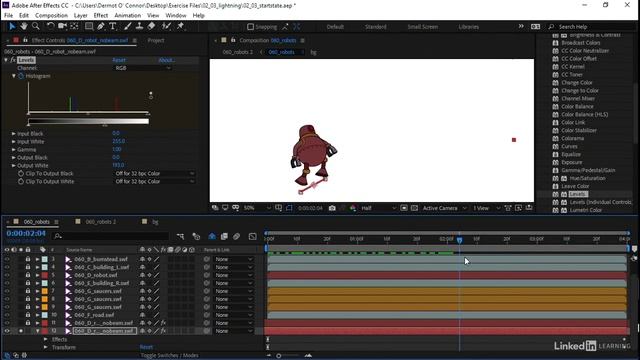The width and height of the screenshot is (640, 360).
Task: Open the Composition menu
Action: pos(51,16)
